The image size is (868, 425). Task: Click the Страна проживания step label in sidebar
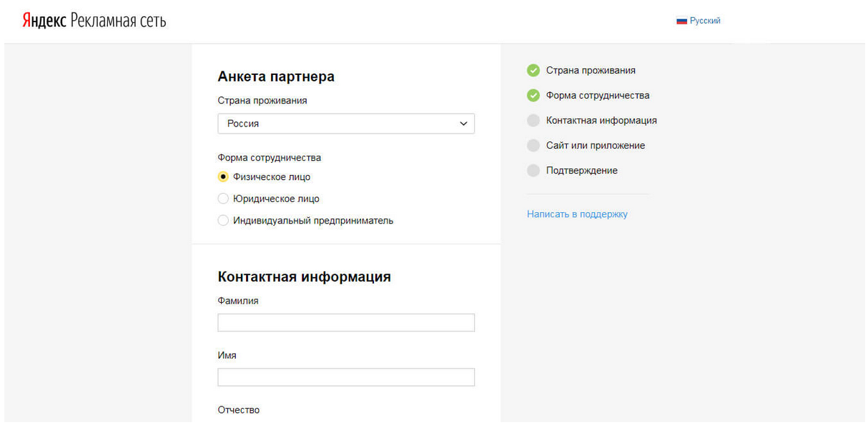point(591,71)
